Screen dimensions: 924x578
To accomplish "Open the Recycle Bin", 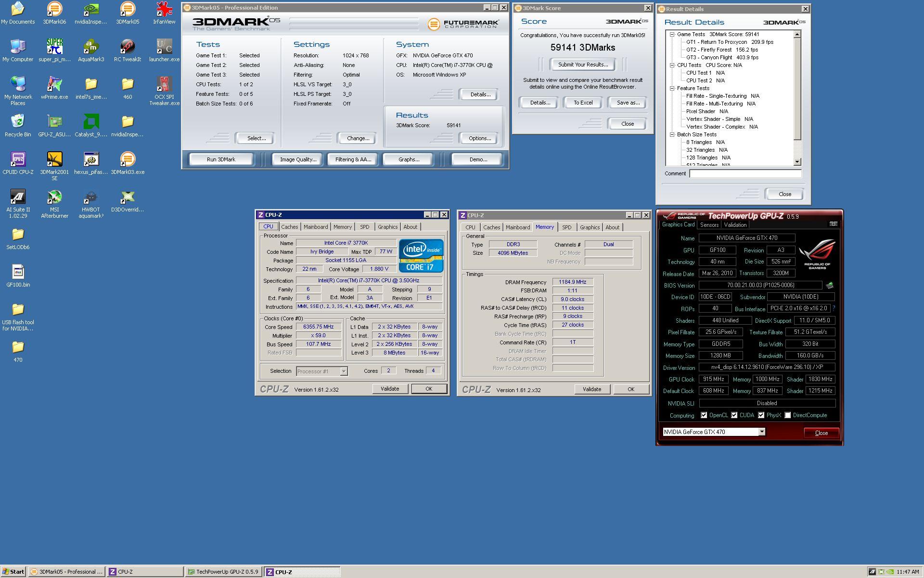I will pos(18,126).
